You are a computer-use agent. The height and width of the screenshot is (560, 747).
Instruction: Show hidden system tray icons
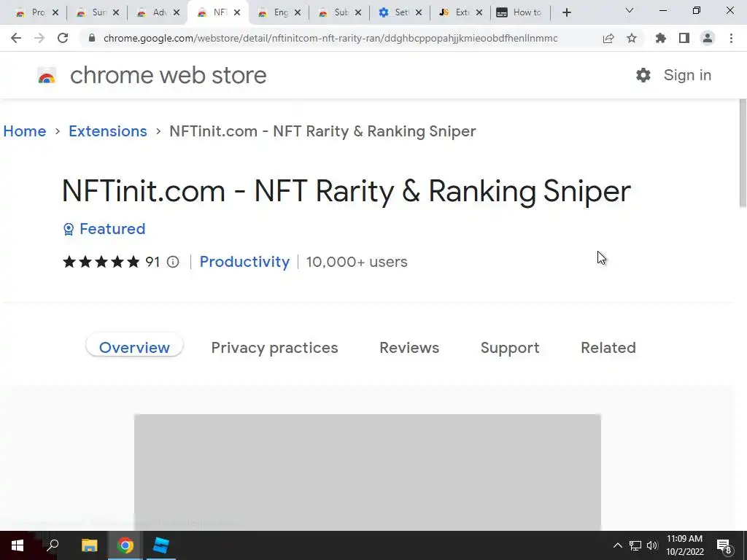click(x=617, y=545)
